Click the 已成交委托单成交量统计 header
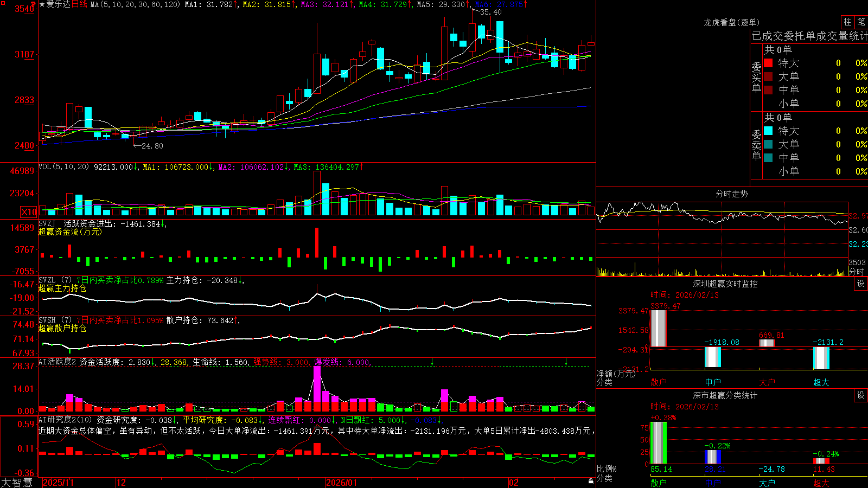 coord(809,36)
